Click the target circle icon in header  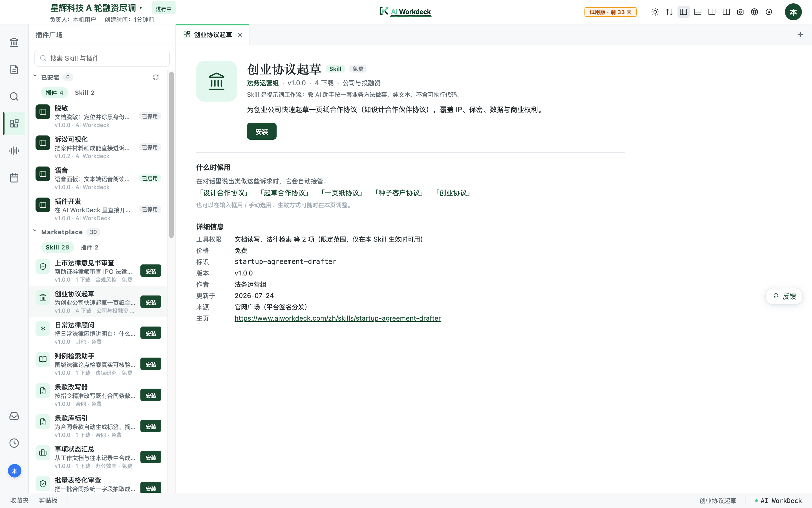(769, 12)
